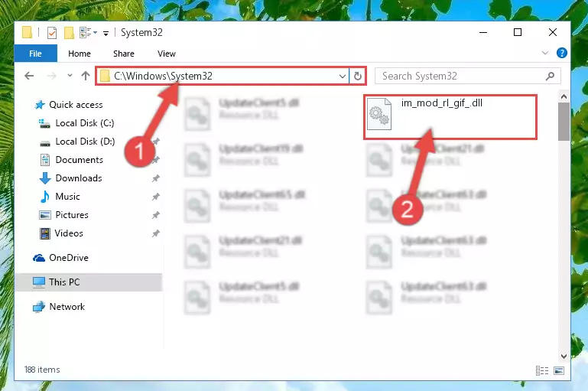This screenshot has width=588, height=391.
Task: Select the im_mod_rl_gif_.dll file
Action: pos(450,117)
